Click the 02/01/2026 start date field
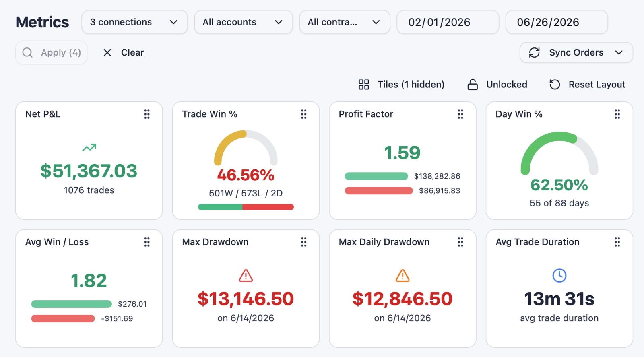The width and height of the screenshot is (644, 357). (x=448, y=22)
